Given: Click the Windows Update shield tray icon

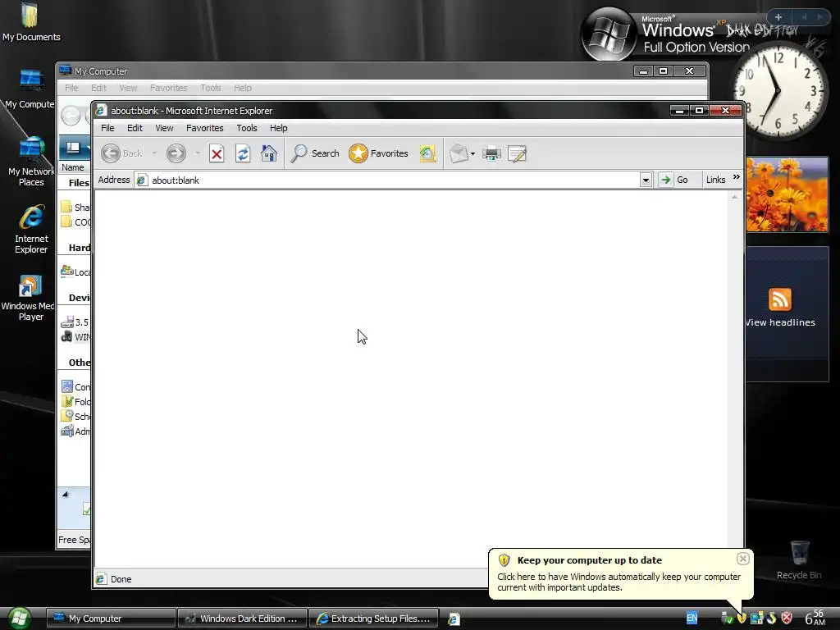Looking at the screenshot, I should click(x=742, y=619).
